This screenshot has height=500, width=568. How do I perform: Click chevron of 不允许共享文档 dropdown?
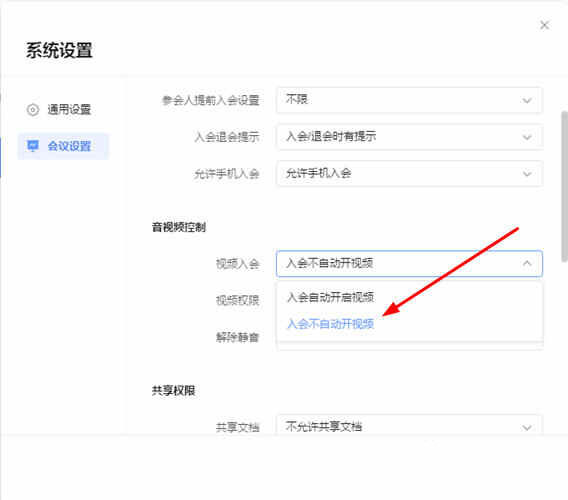[x=527, y=428]
